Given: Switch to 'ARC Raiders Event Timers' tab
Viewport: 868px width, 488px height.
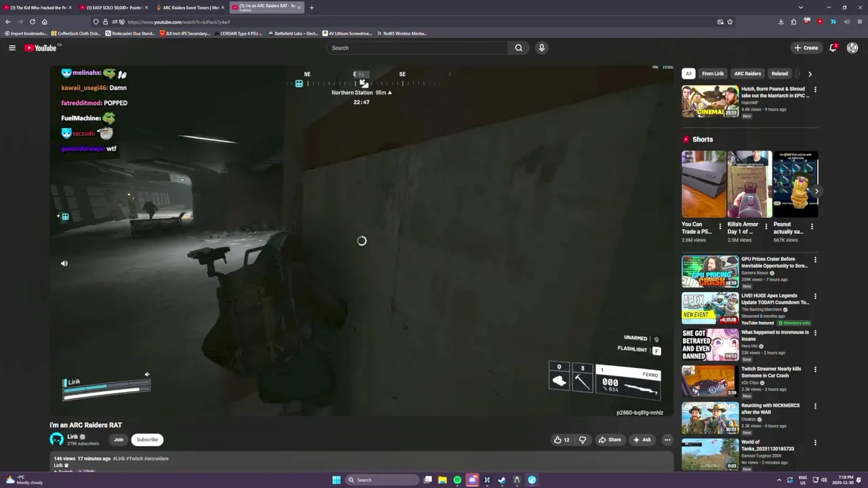Looking at the screenshot, I should (190, 7).
